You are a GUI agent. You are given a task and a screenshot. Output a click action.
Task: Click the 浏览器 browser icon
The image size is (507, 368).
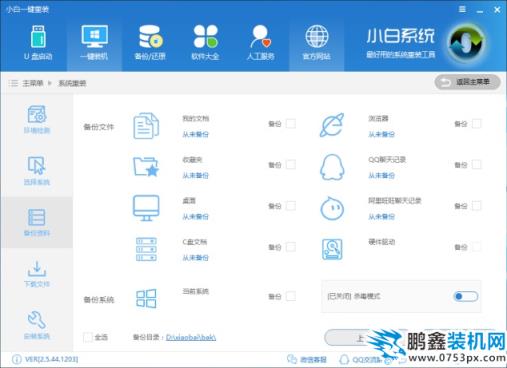pos(332,125)
